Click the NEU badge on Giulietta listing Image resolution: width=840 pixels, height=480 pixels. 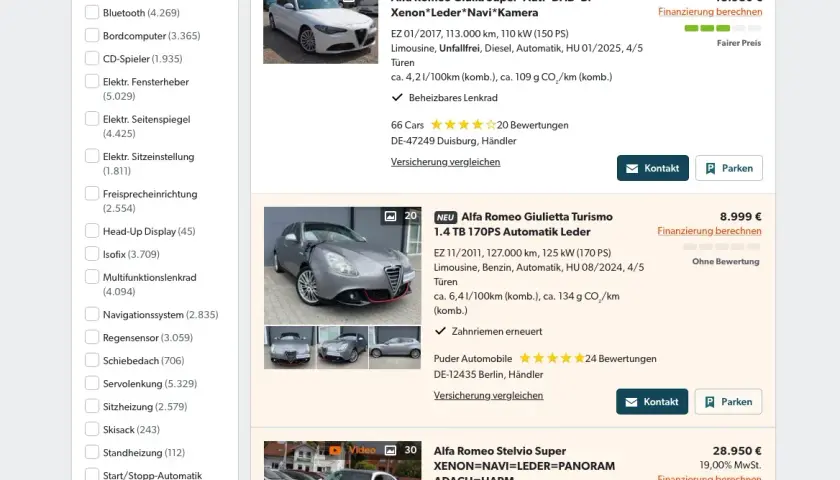pyautogui.click(x=445, y=217)
